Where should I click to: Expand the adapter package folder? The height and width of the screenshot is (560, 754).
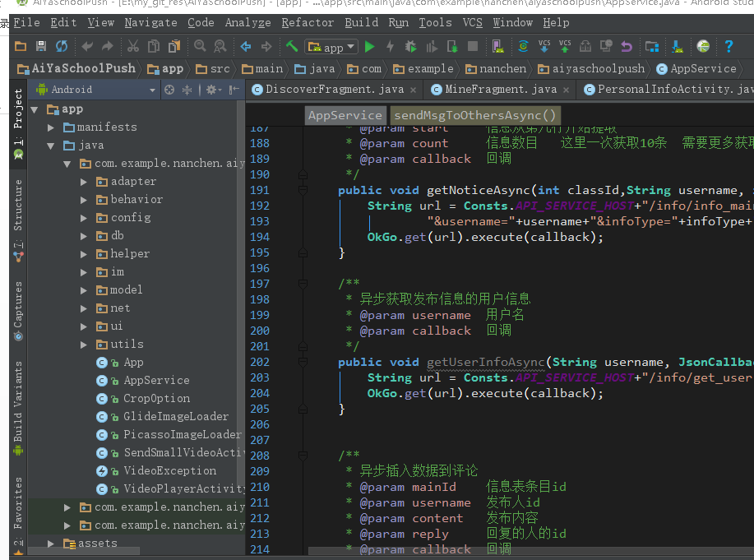pyautogui.click(x=84, y=182)
